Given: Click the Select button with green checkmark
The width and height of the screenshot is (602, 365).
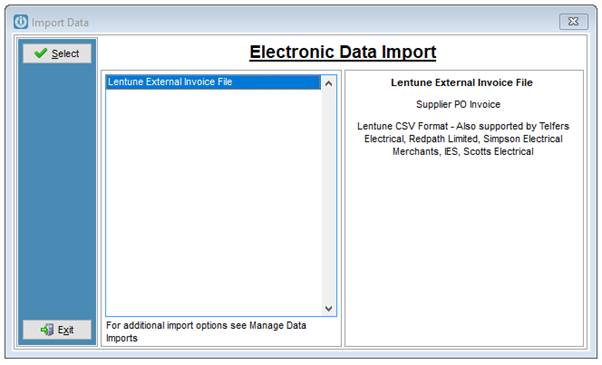Looking at the screenshot, I should [57, 53].
